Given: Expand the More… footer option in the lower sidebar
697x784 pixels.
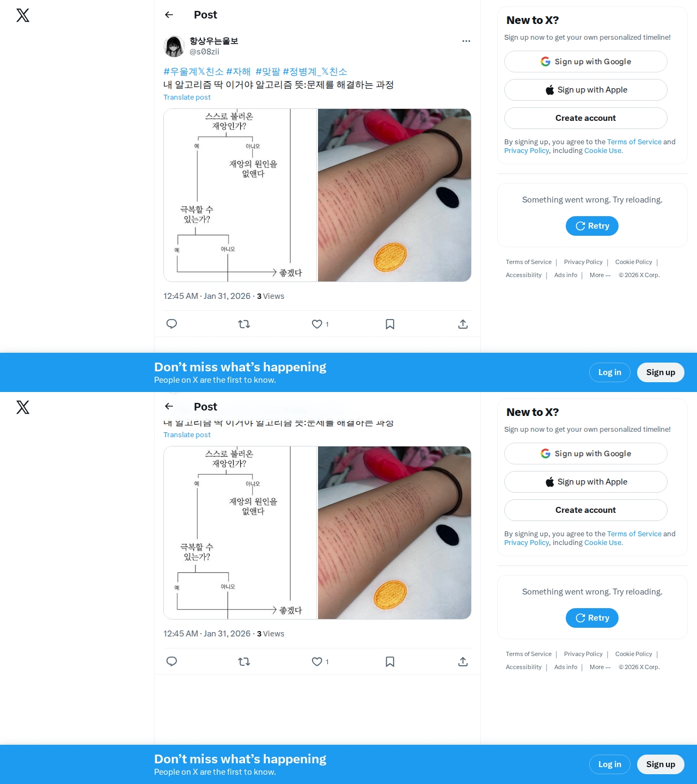Looking at the screenshot, I should point(600,667).
